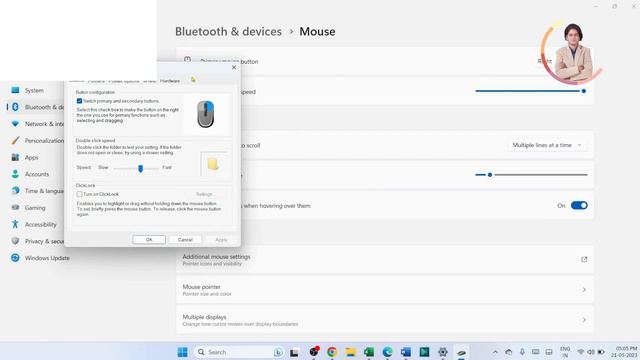Open Privacy & security in the sidebar
The height and width of the screenshot is (360, 640).
37,241
